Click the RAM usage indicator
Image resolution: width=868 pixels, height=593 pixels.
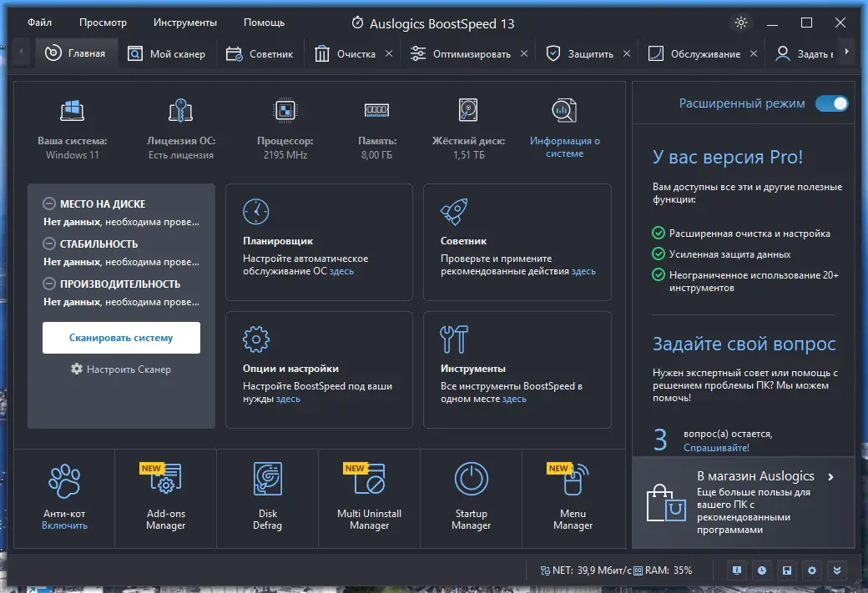663,570
